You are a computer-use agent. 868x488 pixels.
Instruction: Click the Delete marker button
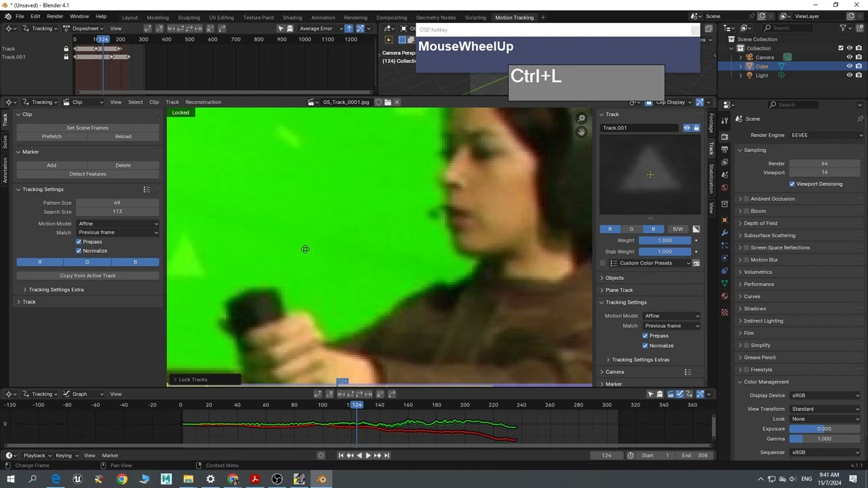tap(123, 165)
